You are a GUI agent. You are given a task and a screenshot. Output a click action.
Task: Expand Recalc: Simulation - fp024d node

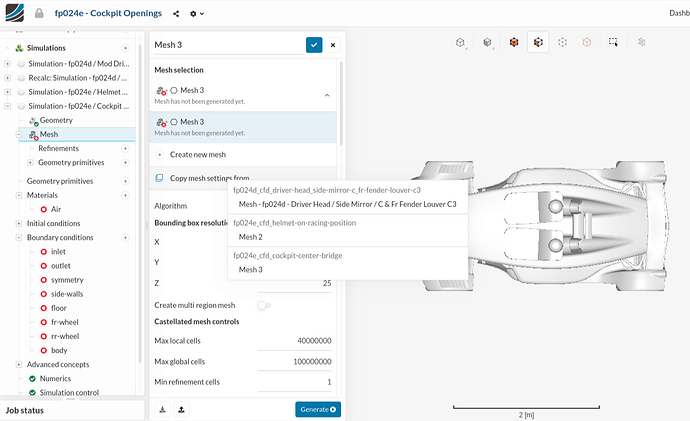7,78
